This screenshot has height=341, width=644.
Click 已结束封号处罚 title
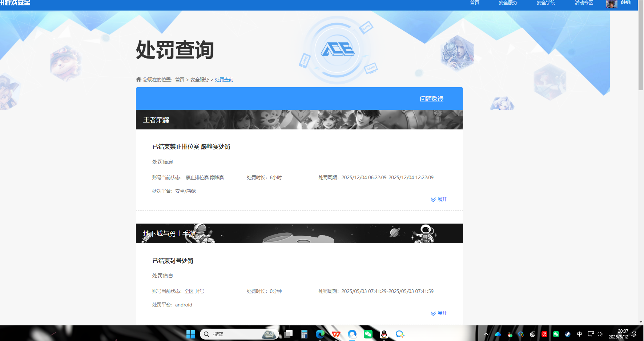pyautogui.click(x=173, y=261)
